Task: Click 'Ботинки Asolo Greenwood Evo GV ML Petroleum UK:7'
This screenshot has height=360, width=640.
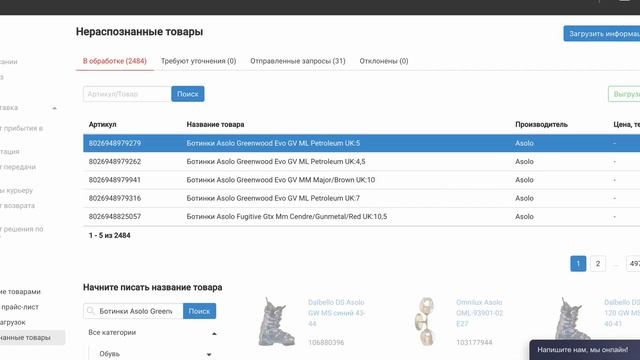Action: tap(273, 198)
